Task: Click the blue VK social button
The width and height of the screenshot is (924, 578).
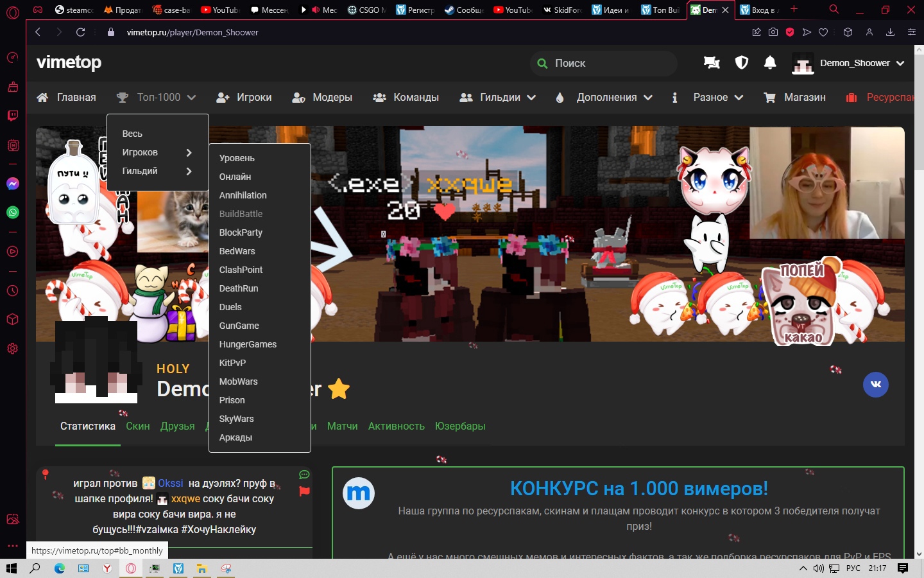Action: pos(875,385)
